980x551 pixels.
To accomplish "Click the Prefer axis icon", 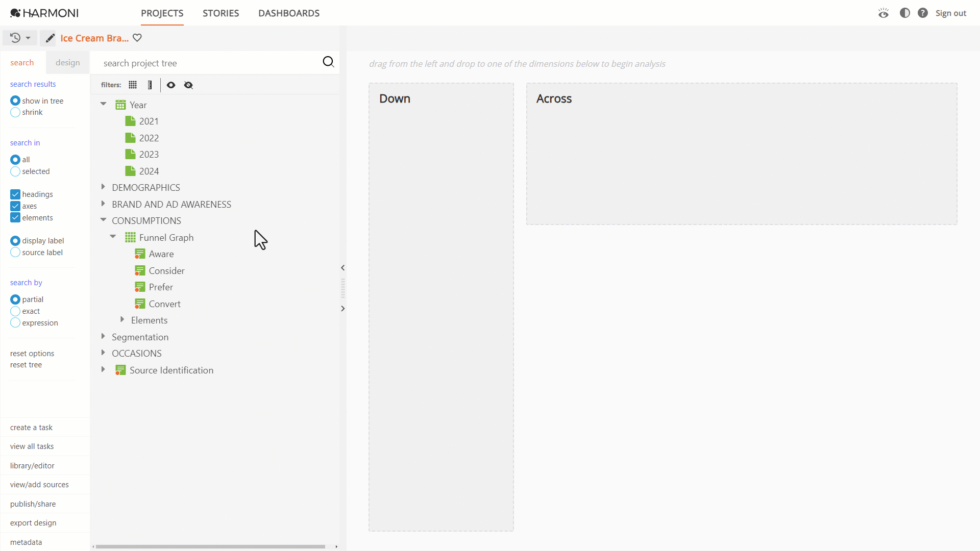I will (140, 287).
